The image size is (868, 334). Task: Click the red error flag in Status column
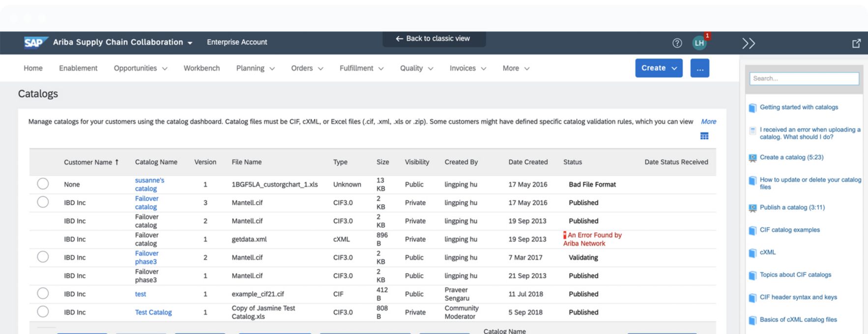pos(565,235)
